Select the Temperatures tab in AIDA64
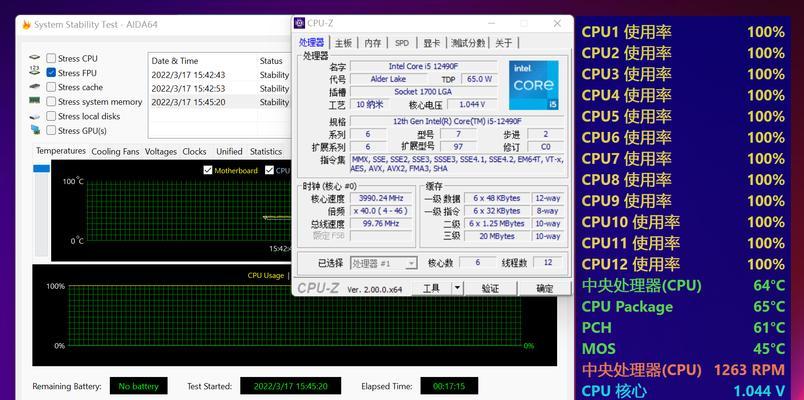 click(x=61, y=151)
